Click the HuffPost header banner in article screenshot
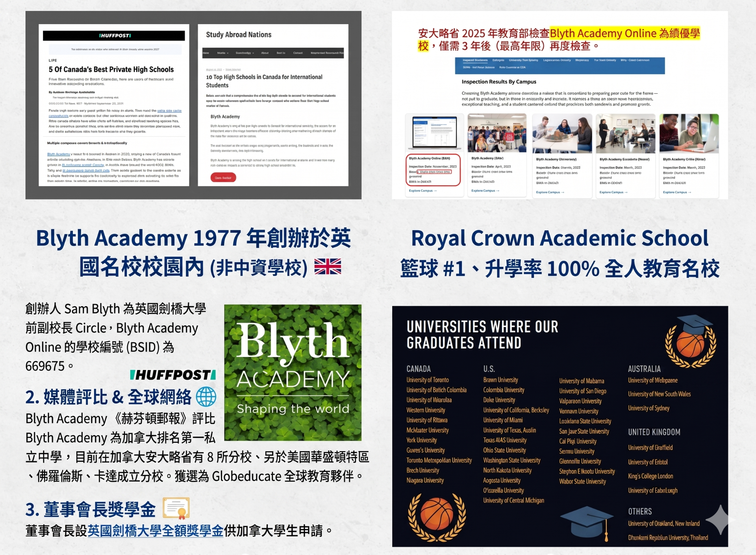 pyautogui.click(x=114, y=35)
